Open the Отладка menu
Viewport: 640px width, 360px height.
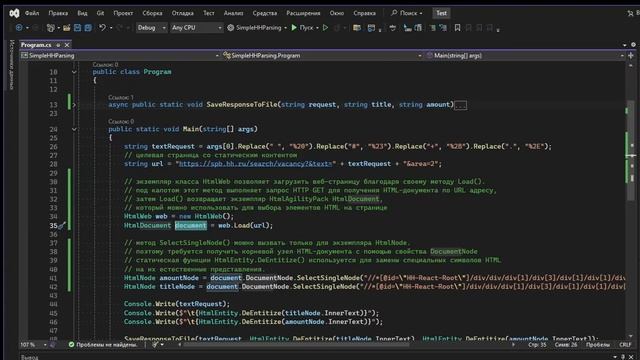(x=183, y=13)
